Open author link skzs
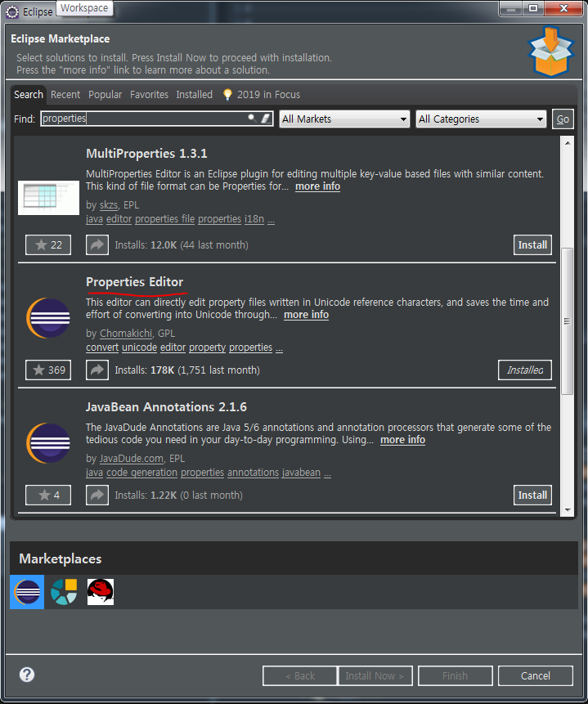The width and height of the screenshot is (588, 704). (x=109, y=205)
